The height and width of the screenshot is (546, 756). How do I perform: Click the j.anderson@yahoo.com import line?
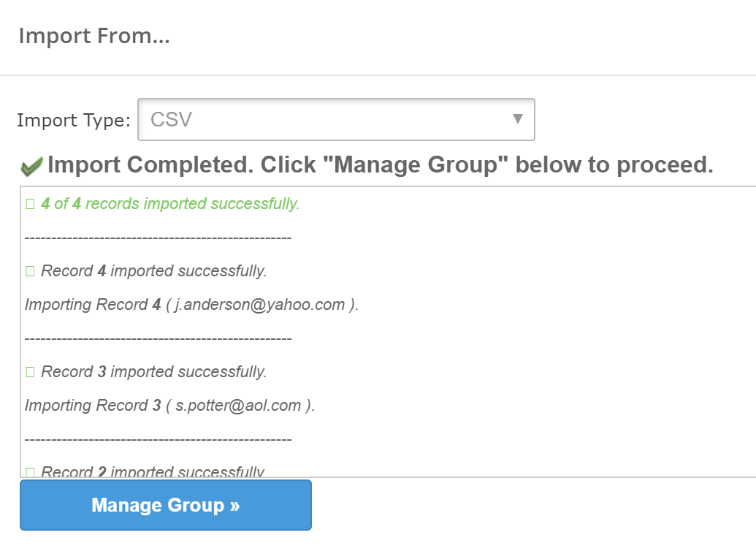pyautogui.click(x=191, y=305)
